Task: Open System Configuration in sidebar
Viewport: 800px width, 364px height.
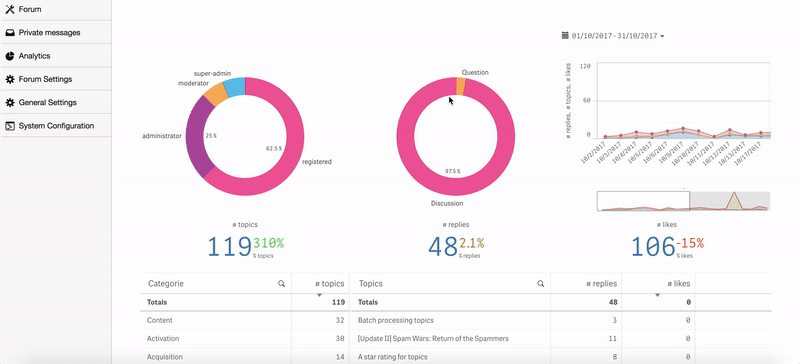Action: click(56, 126)
